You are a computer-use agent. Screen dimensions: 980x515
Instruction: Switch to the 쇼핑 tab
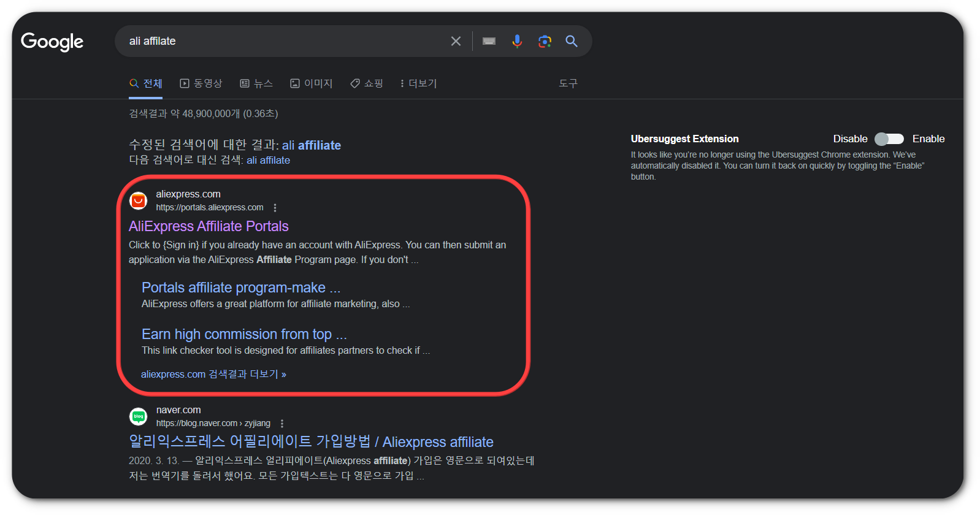(366, 83)
